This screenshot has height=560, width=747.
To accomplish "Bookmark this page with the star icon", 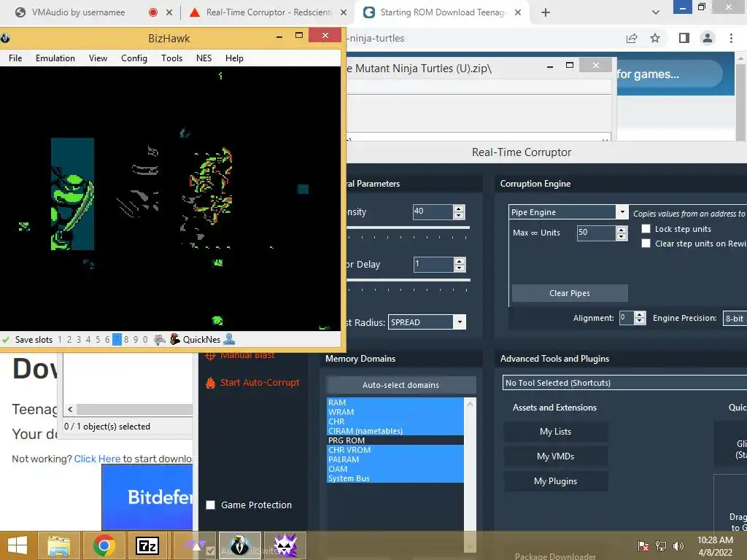I will coord(655,38).
